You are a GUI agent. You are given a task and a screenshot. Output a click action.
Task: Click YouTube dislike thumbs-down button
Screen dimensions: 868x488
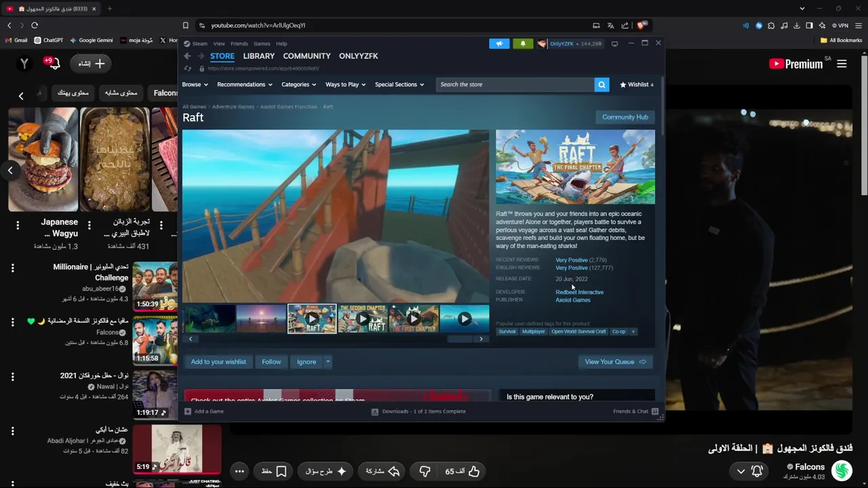(425, 471)
